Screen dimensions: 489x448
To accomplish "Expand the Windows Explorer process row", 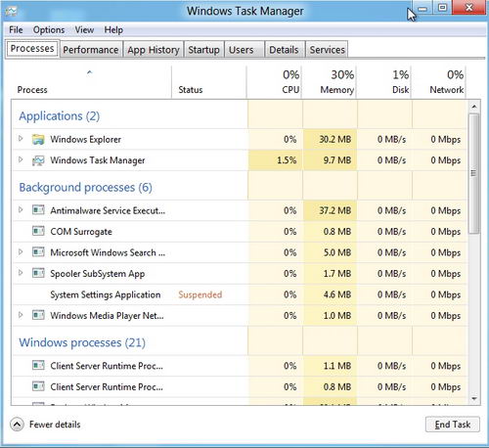I will click(21, 139).
